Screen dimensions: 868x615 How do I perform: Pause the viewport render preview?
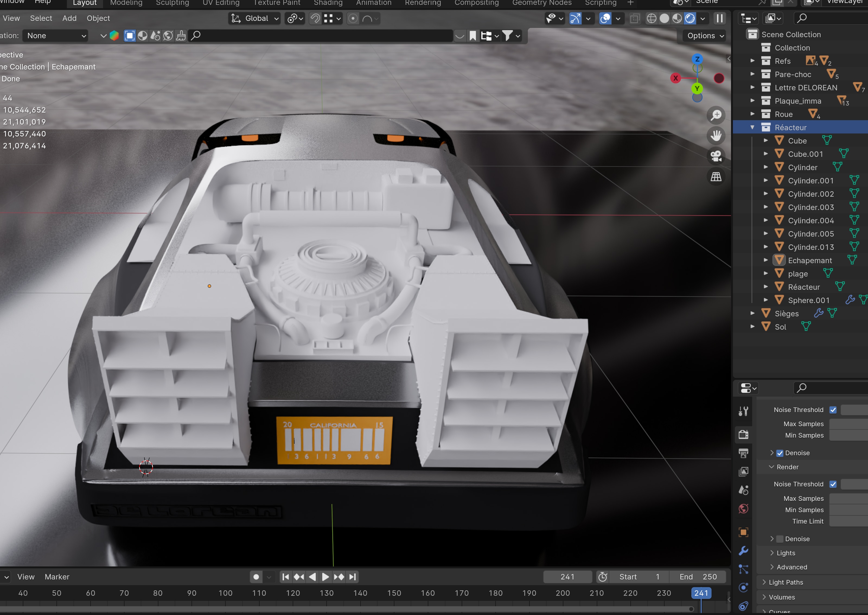click(x=719, y=18)
